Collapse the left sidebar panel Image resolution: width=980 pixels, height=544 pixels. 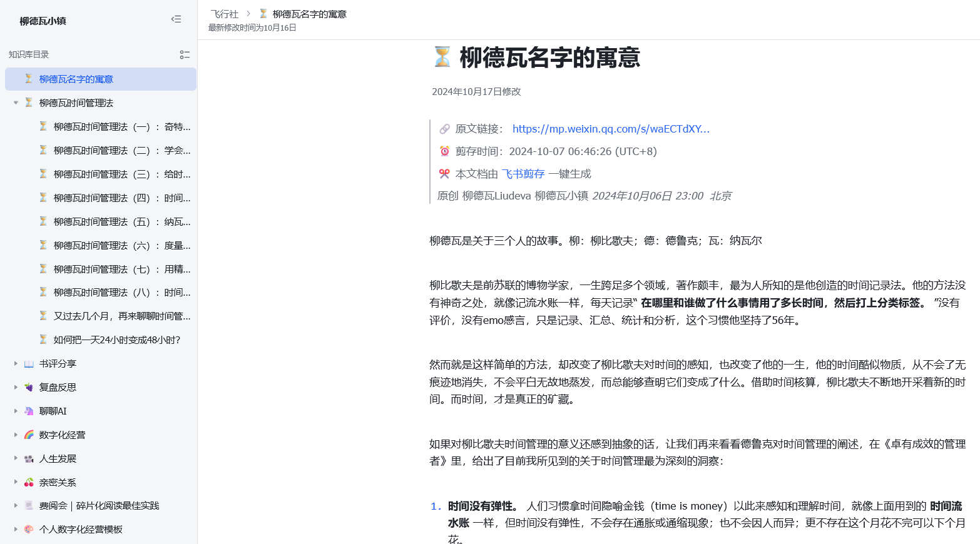[176, 19]
